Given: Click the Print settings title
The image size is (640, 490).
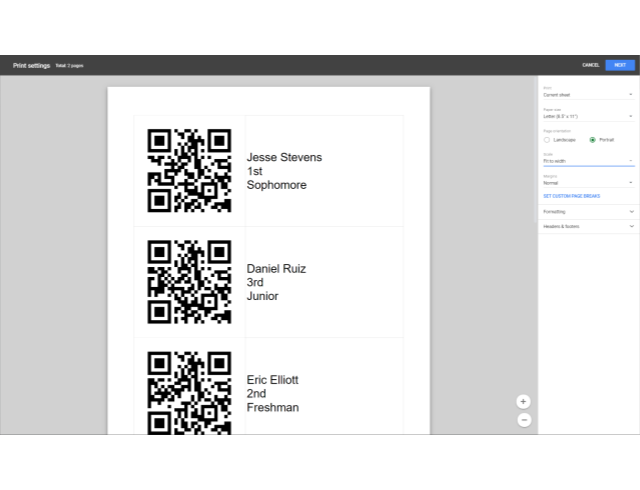Looking at the screenshot, I should [x=31, y=65].
